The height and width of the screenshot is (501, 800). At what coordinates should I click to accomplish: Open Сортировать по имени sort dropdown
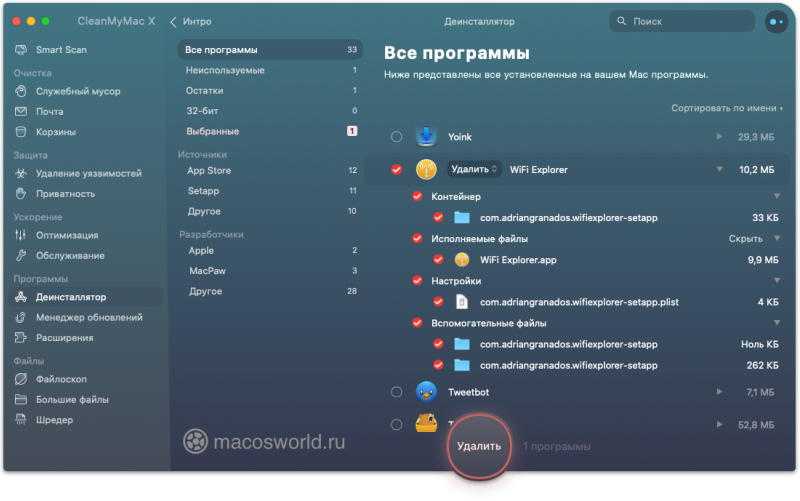(x=727, y=108)
